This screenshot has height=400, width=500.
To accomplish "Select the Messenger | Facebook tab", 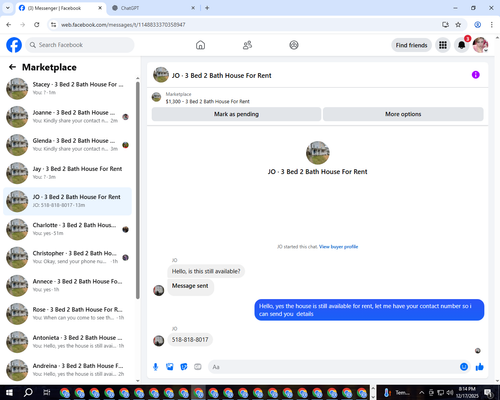I will pos(61,8).
